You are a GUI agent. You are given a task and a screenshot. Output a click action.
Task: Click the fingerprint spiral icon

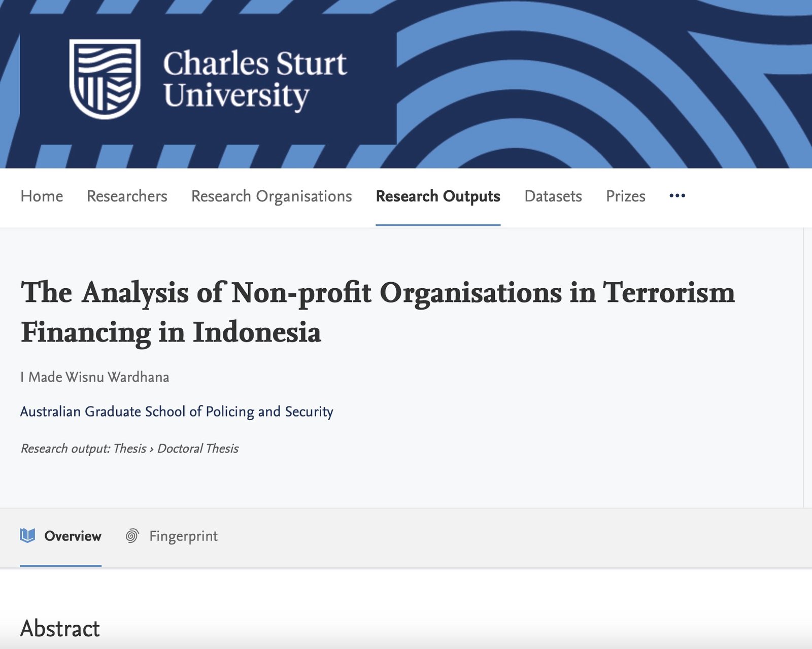click(132, 536)
